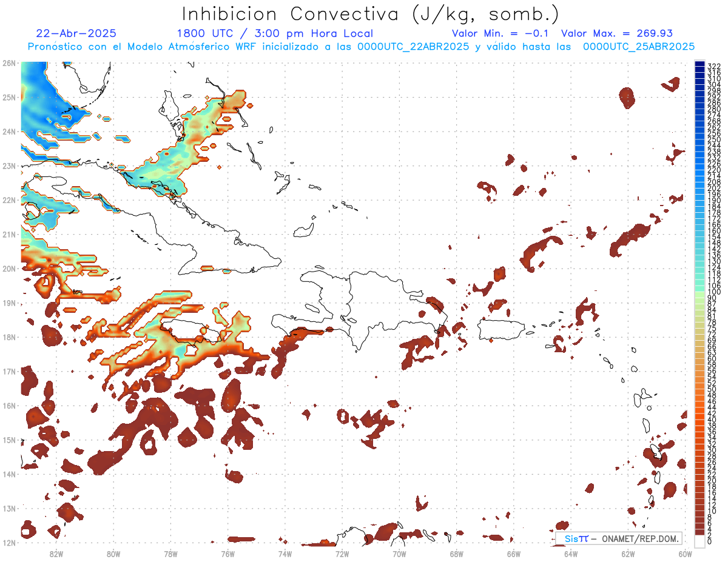Click the 13N latitude label
728x562 pixels.
pyautogui.click(x=9, y=508)
